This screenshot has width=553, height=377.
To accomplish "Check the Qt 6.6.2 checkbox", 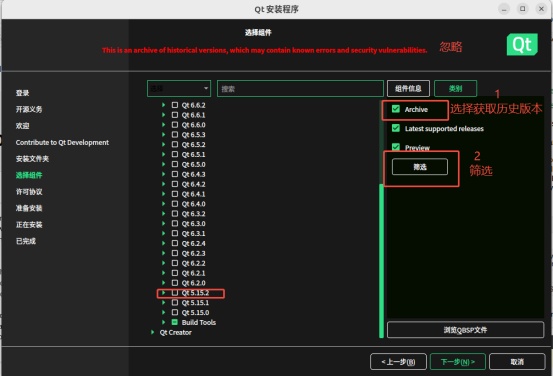I will point(175,105).
